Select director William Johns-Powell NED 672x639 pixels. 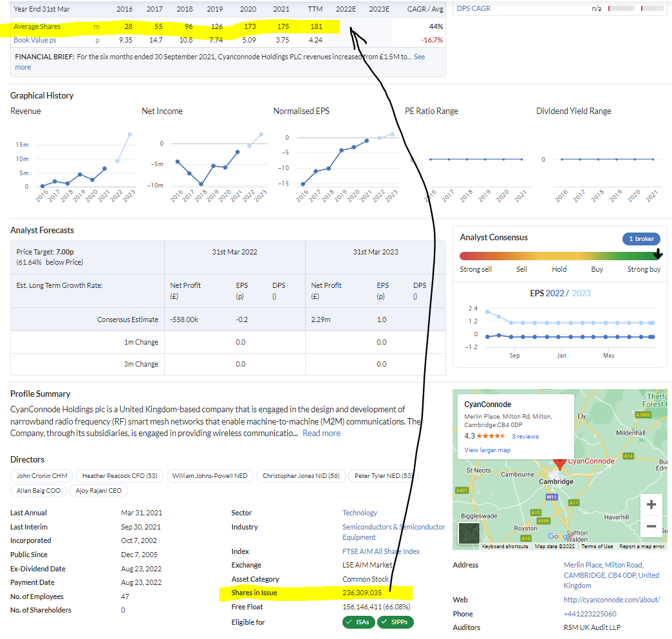pyautogui.click(x=210, y=475)
